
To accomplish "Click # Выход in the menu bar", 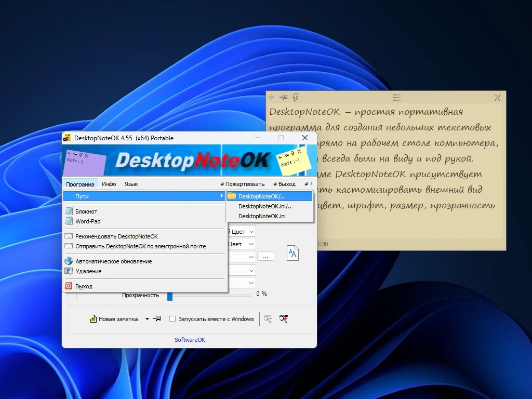I will click(x=284, y=184).
